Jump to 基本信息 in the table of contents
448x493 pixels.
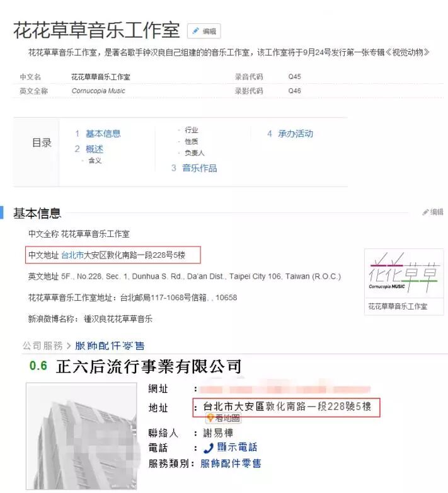point(103,134)
